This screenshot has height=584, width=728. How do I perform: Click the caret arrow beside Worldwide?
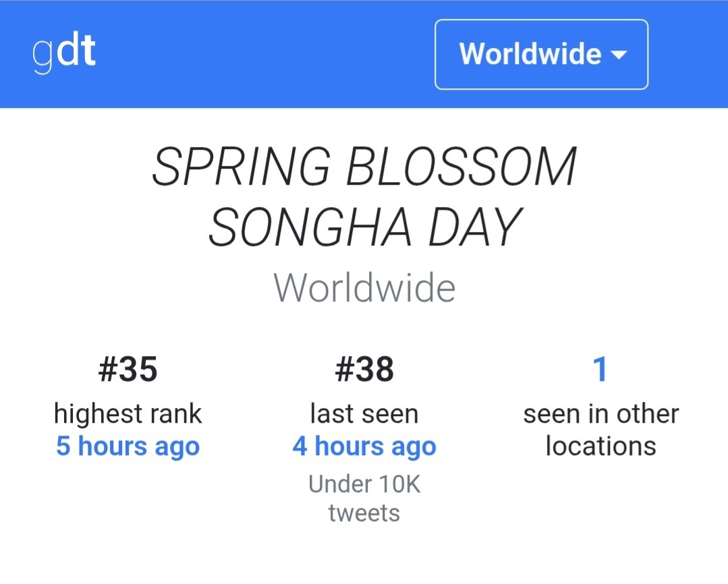(619, 55)
